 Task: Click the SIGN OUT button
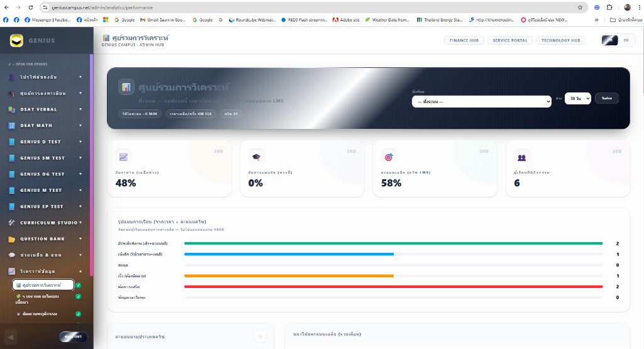tap(73, 336)
